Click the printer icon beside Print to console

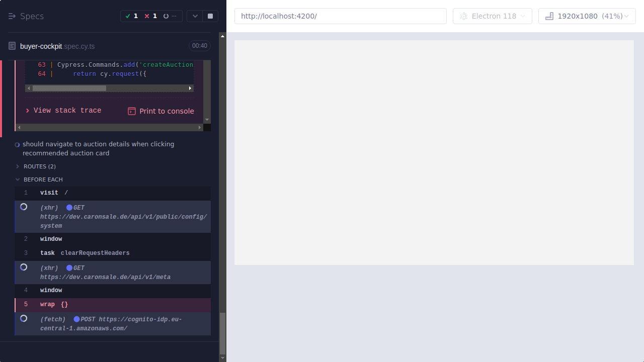131,111
